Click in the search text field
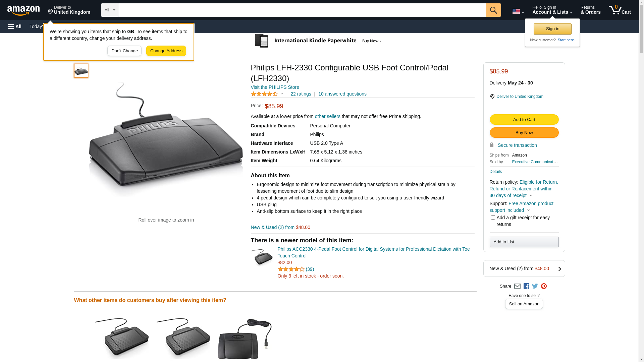 click(302, 10)
